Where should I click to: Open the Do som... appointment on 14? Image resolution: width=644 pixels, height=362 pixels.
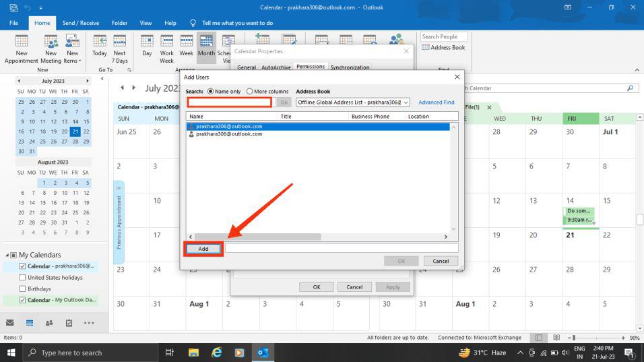tap(578, 211)
